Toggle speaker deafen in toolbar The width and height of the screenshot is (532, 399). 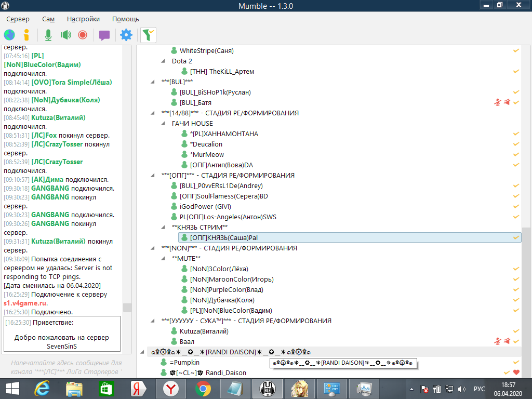click(x=65, y=35)
